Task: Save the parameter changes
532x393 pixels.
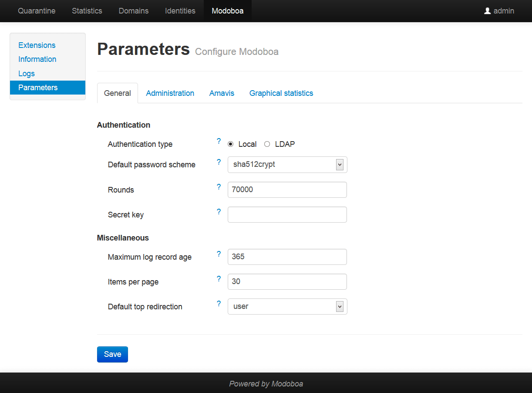Action: 112,354
